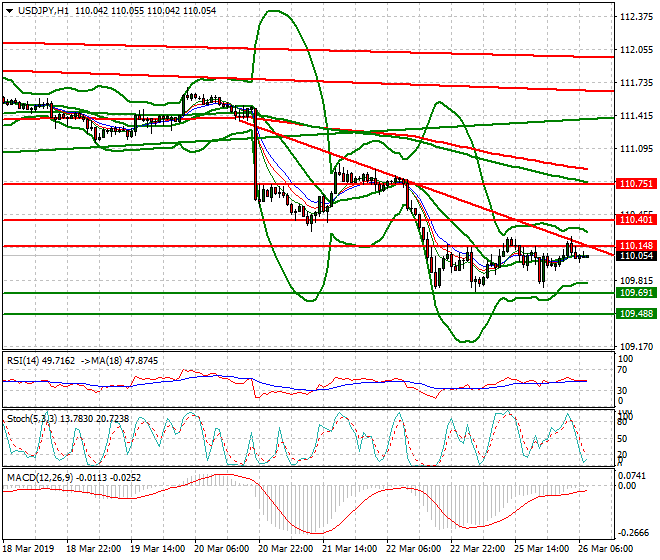This screenshot has width=660, height=560.
Task: Click the RSI scale level 70
Action: coord(622,370)
